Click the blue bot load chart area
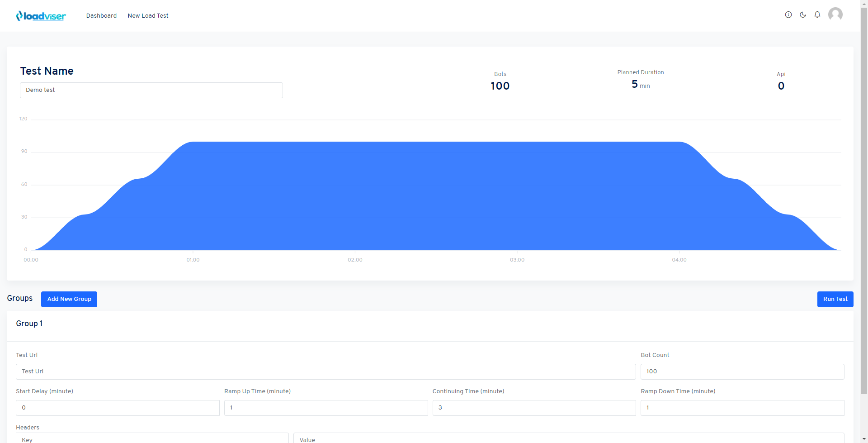 pos(436,197)
